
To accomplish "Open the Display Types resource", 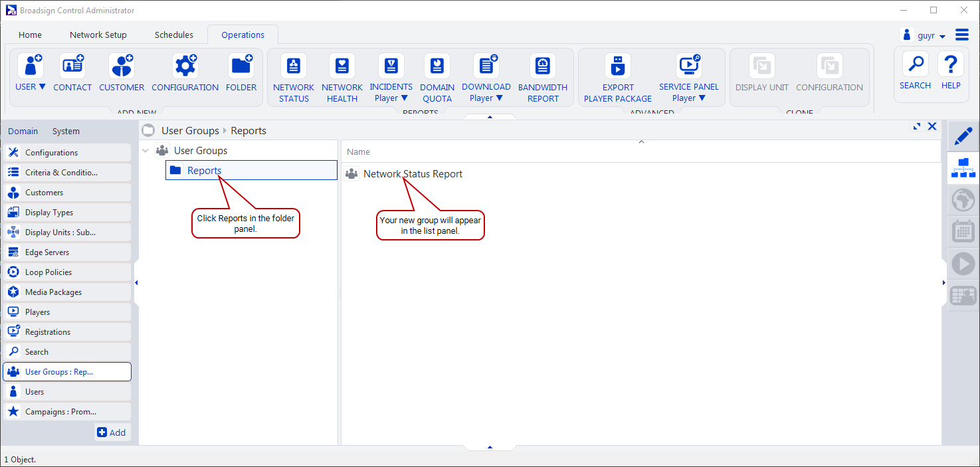I will [67, 213].
